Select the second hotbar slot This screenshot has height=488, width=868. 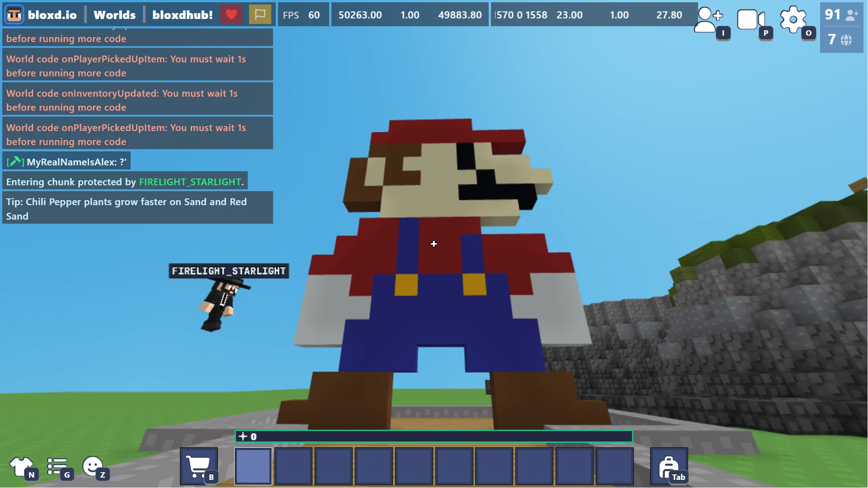[x=293, y=466]
